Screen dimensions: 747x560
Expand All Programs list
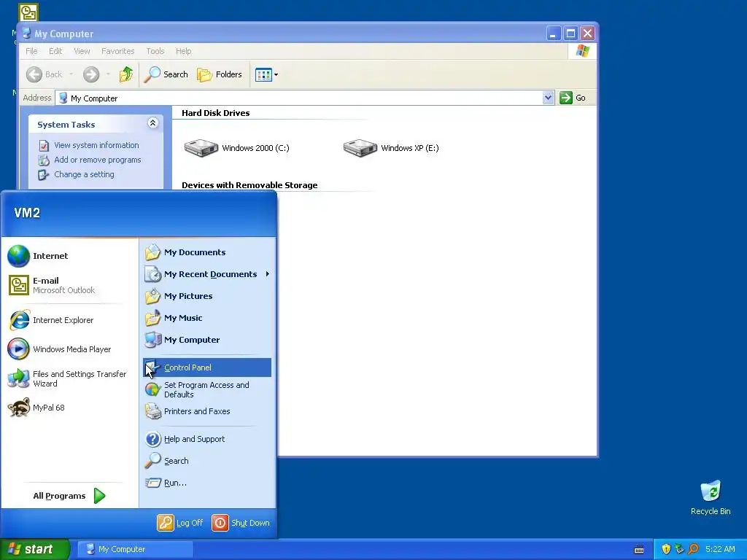point(69,496)
